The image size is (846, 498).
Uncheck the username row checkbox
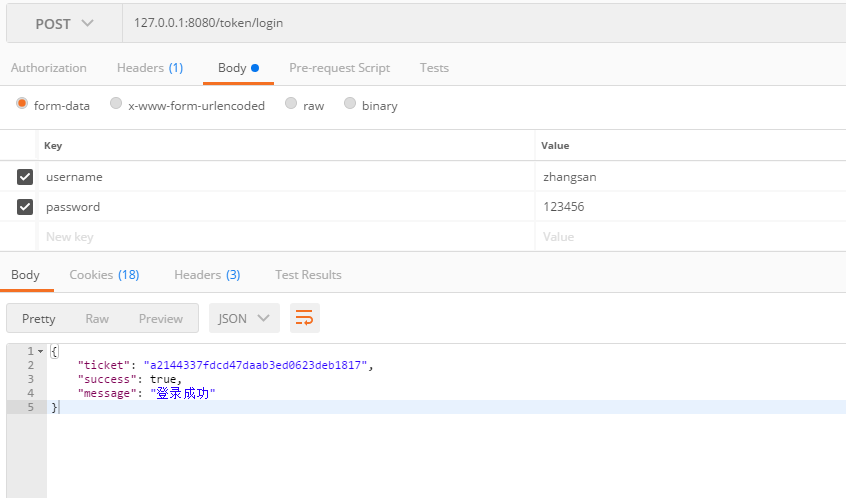25,177
